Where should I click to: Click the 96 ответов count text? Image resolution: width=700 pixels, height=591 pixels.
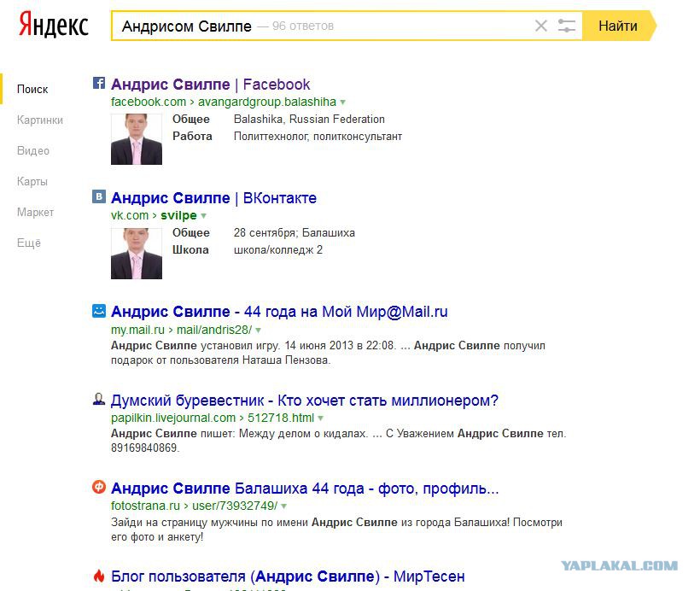pyautogui.click(x=303, y=26)
